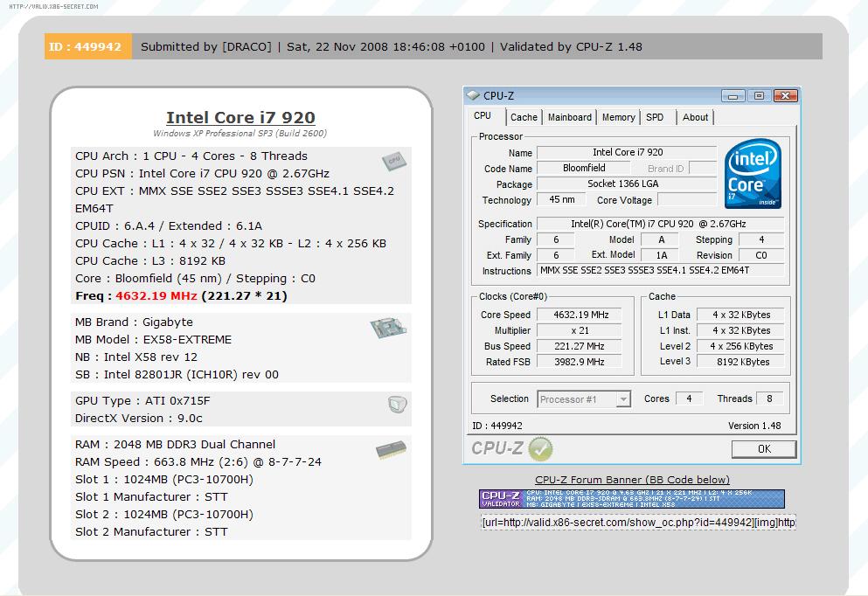The height and width of the screenshot is (596, 868).
Task: Click the Slot 2 : 1024MB line
Action: pyautogui.click(x=163, y=515)
